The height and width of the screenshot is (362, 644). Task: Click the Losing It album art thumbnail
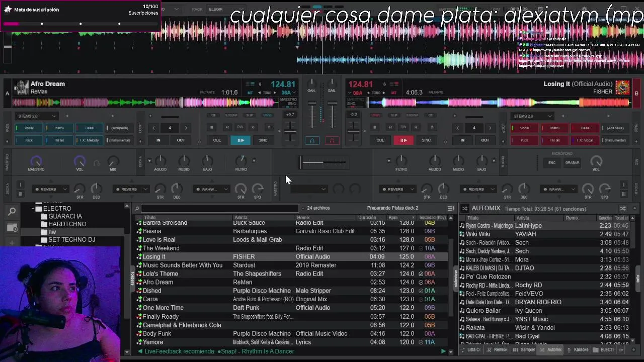tap(622, 87)
